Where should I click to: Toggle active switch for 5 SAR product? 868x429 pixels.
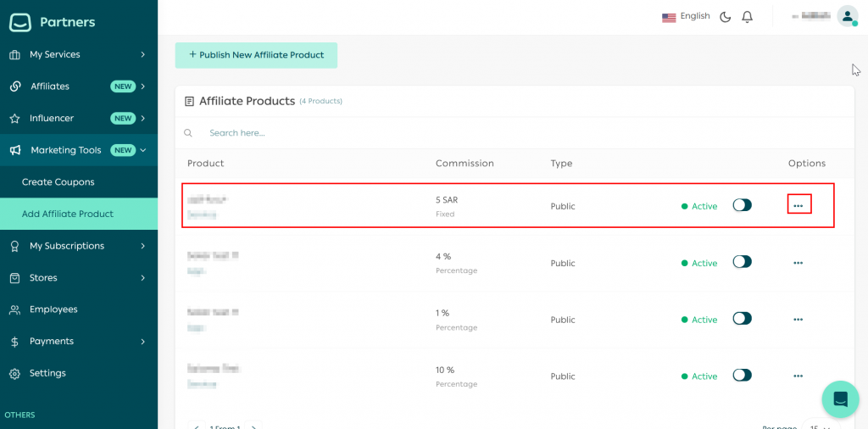point(742,205)
